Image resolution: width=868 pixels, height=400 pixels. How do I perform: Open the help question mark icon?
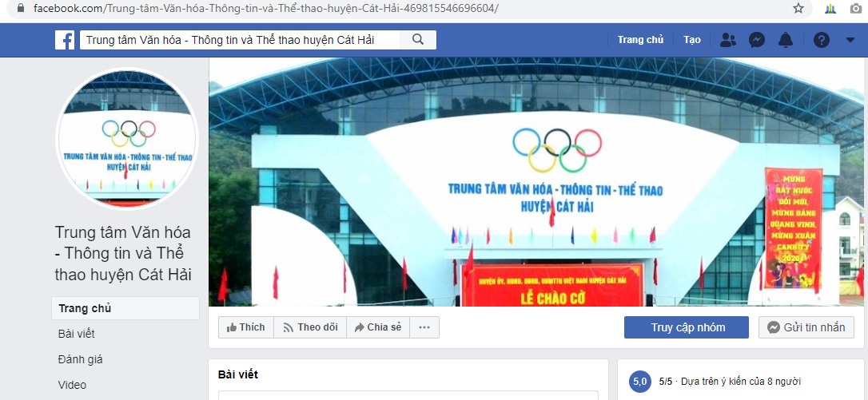click(x=822, y=40)
